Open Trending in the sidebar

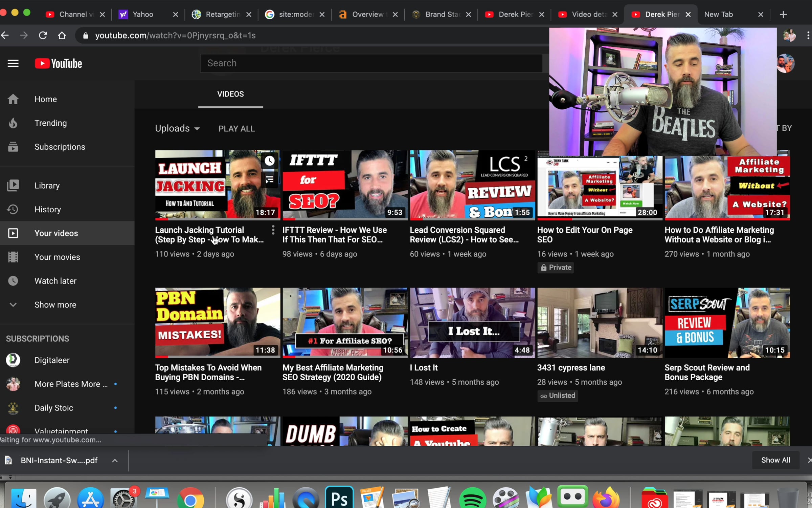click(x=67, y=123)
